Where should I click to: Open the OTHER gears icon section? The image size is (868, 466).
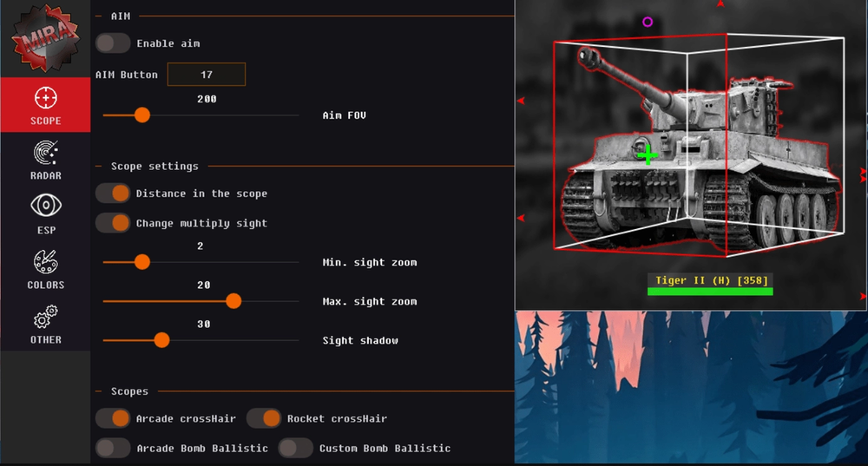point(45,317)
